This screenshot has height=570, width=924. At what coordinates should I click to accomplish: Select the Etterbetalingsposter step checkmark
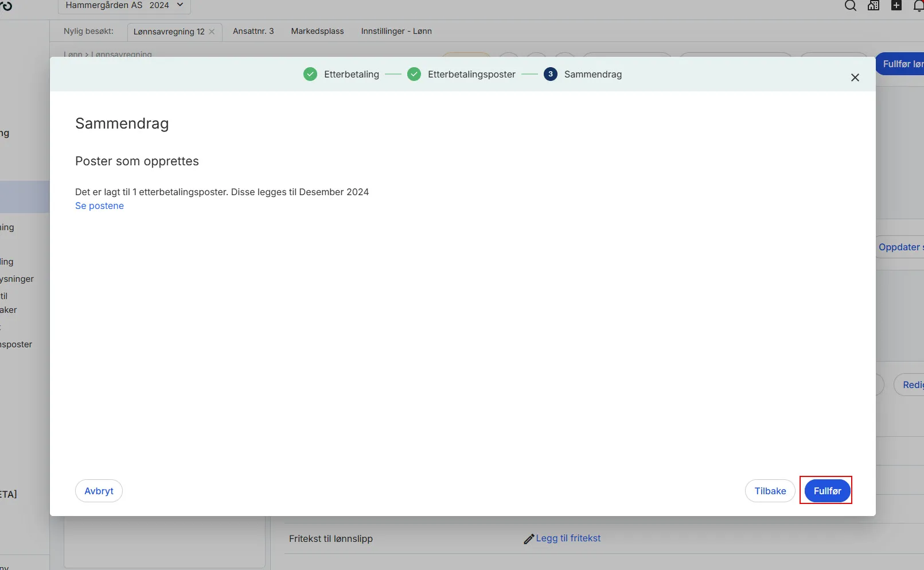[414, 74]
